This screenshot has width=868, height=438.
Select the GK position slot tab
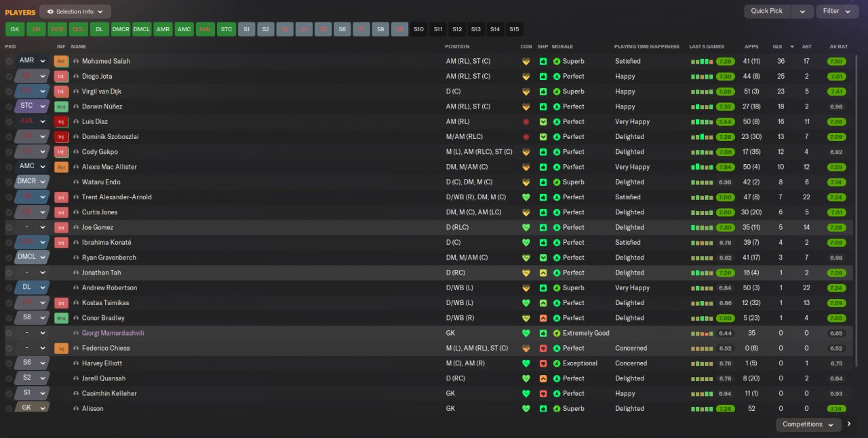click(14, 29)
